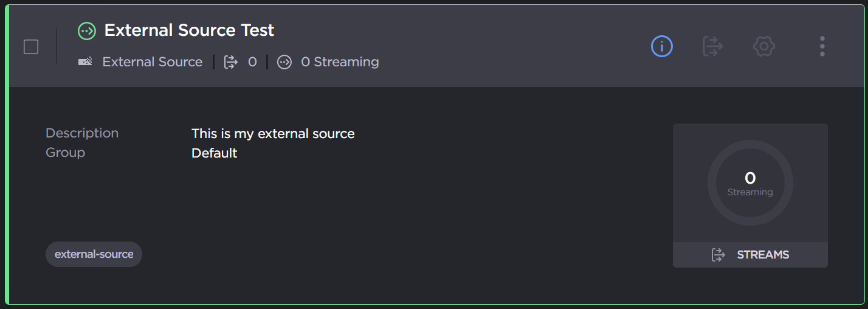Click the description text 'This is my external source'
The image size is (868, 309).
[x=273, y=133]
